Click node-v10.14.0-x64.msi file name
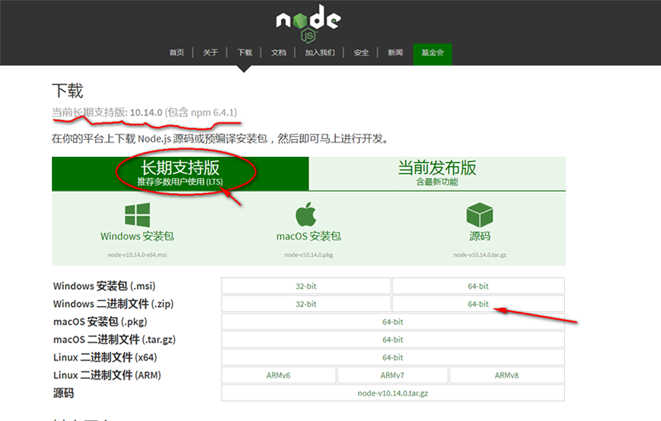The width and height of the screenshot is (661, 421). [137, 255]
